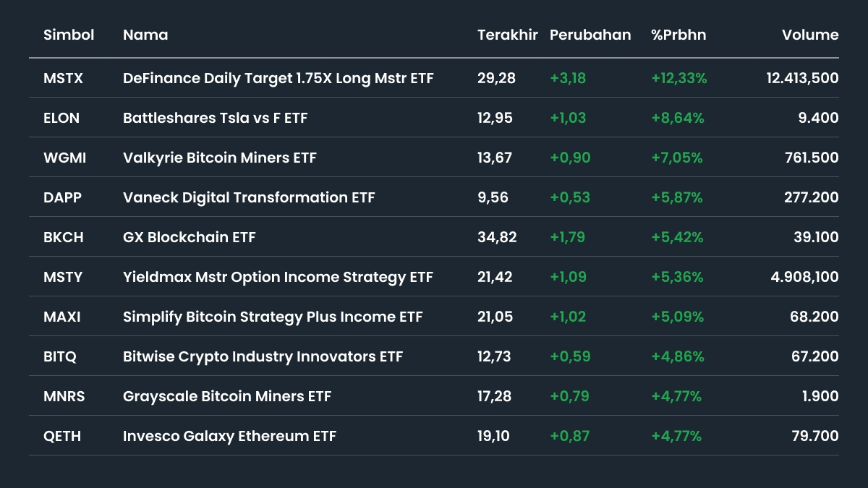Select the ELON symbol row
868x488 pixels.
(x=61, y=118)
